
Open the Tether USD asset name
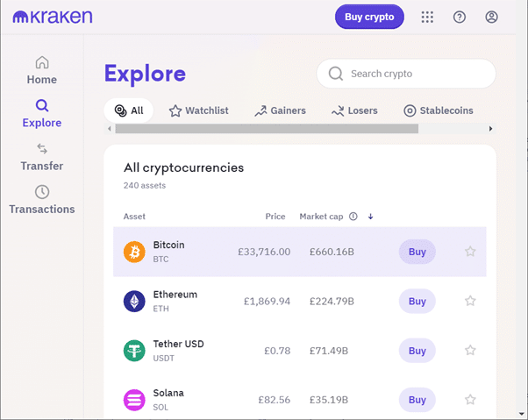(x=178, y=344)
